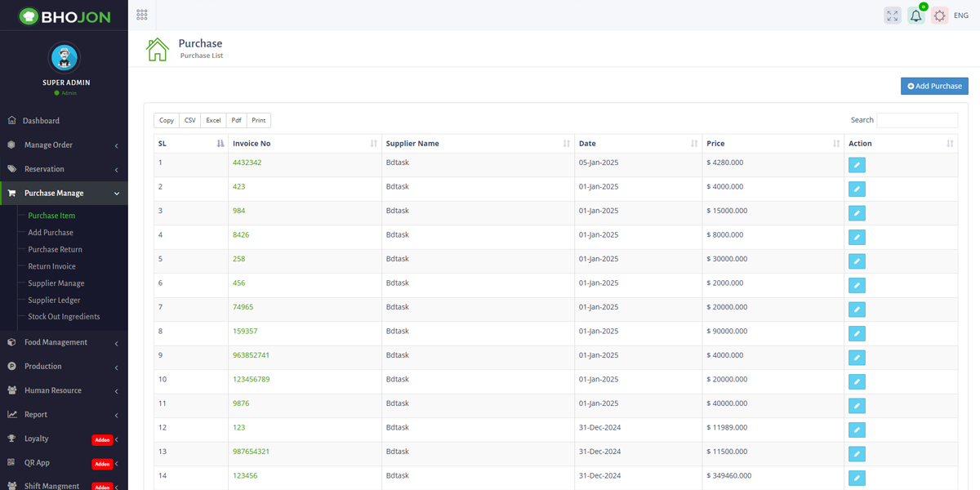Viewport: 980px width, 490px height.
Task: Focus the Search input field
Action: click(916, 120)
